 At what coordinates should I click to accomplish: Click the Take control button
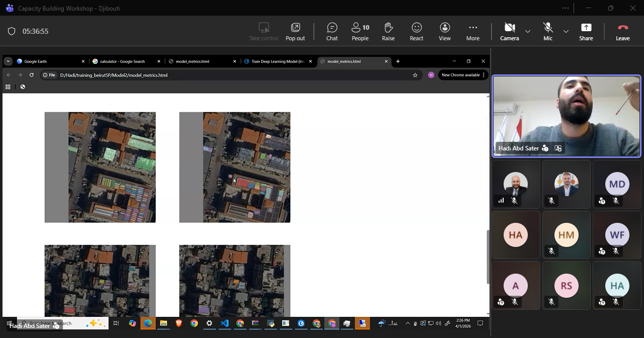(264, 31)
